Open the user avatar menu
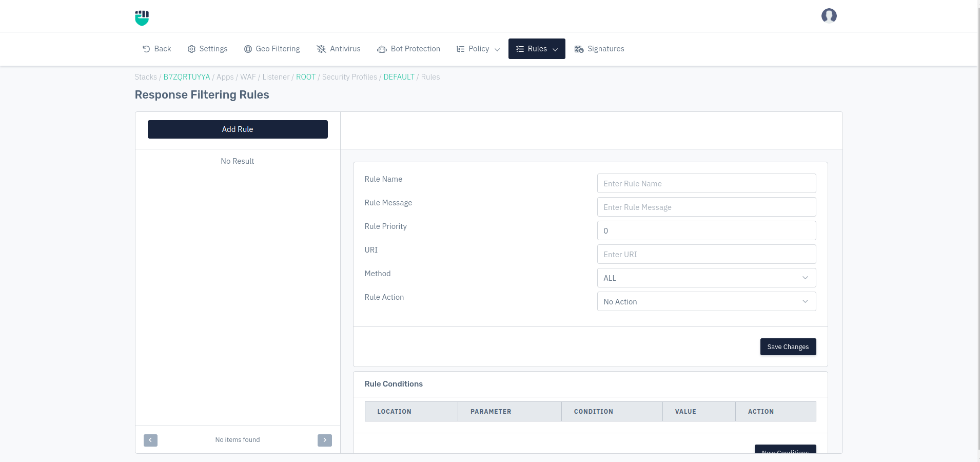This screenshot has width=980, height=462. click(x=829, y=16)
